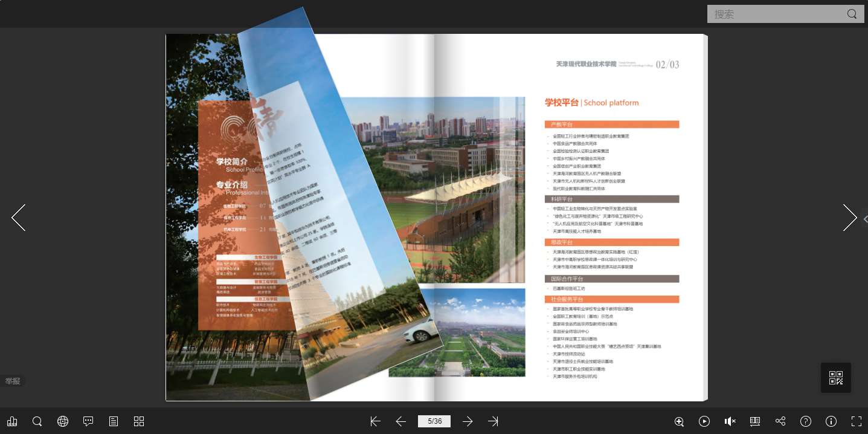Expand the side panel at right edge
This screenshot has height=434, width=868.
(865, 219)
